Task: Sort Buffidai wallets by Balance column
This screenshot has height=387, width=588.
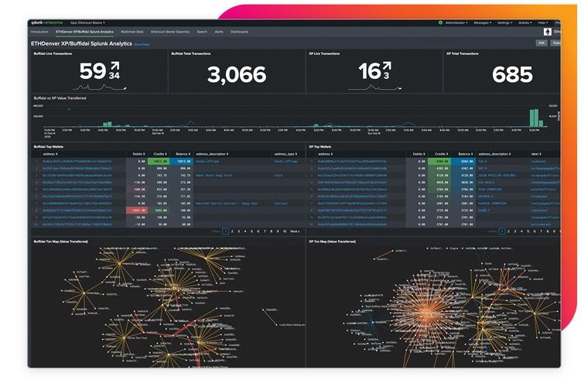Action: [x=183, y=154]
